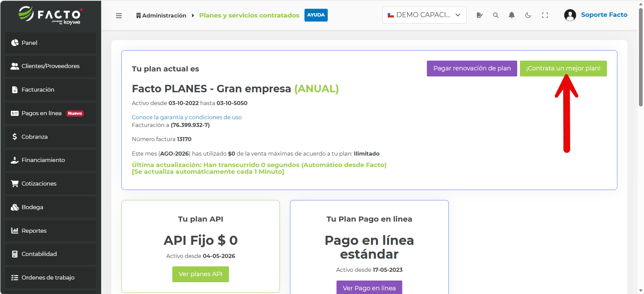Image resolution: width=644 pixels, height=294 pixels.
Task: Click 'Tu plan actual es' heading
Action: (x=165, y=69)
